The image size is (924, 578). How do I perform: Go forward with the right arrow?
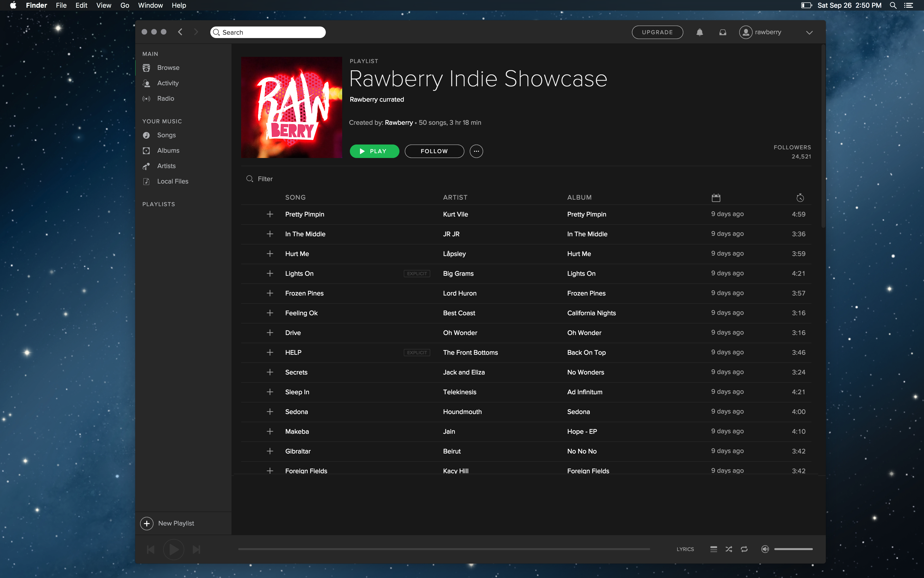coord(196,32)
